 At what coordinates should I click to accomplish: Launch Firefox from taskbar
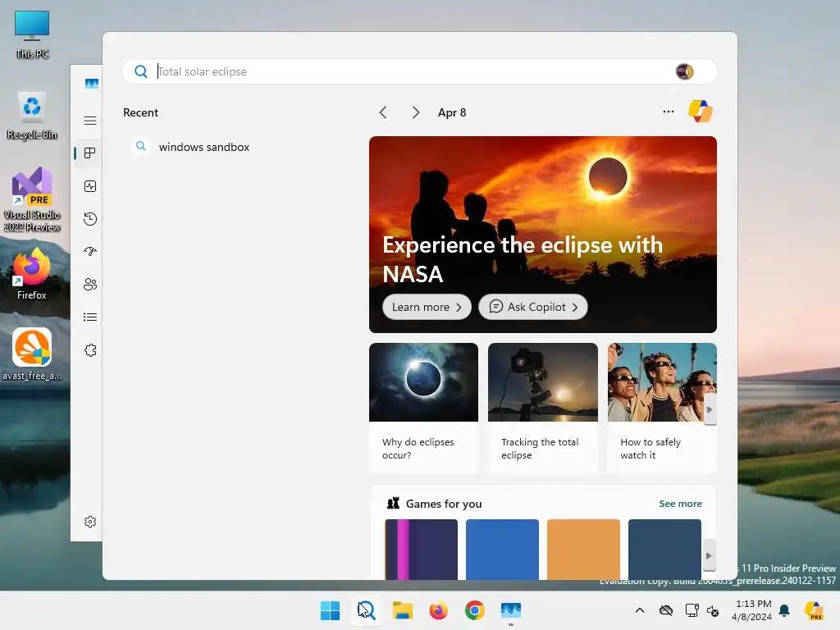[438, 610]
